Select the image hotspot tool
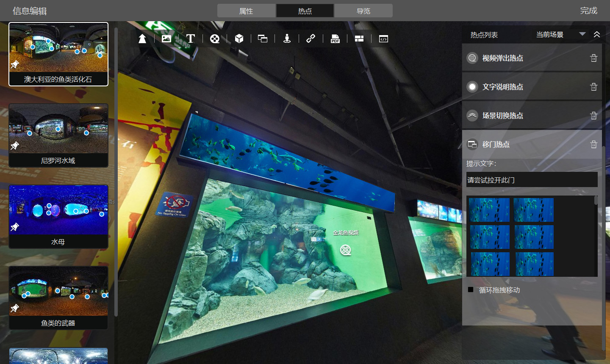This screenshot has width=610, height=364. (166, 39)
